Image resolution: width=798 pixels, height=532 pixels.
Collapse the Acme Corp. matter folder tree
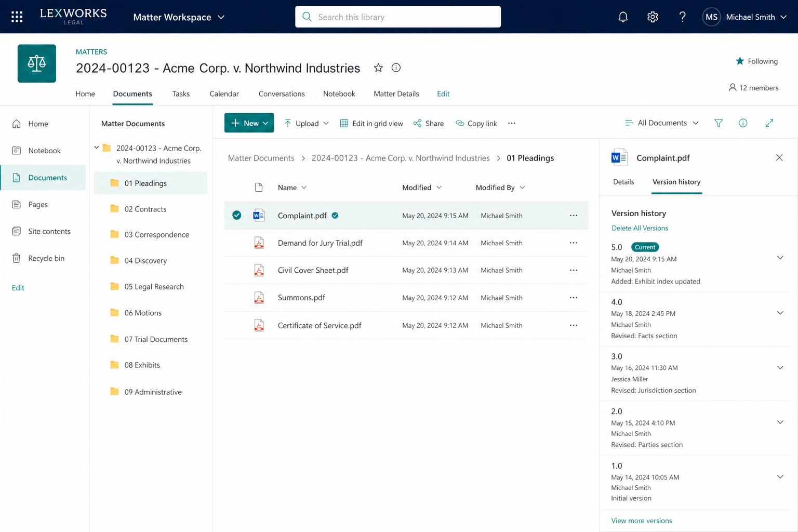[x=97, y=148]
